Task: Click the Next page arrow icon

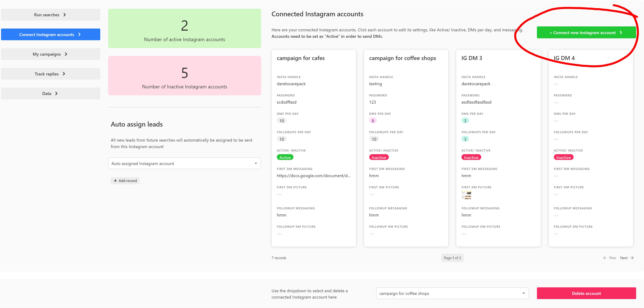Action: click(x=632, y=258)
